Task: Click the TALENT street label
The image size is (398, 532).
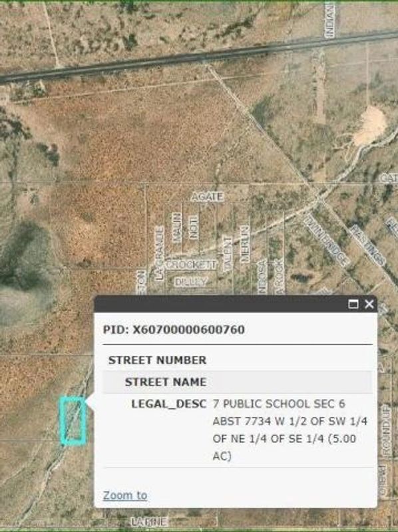Action: tap(228, 254)
